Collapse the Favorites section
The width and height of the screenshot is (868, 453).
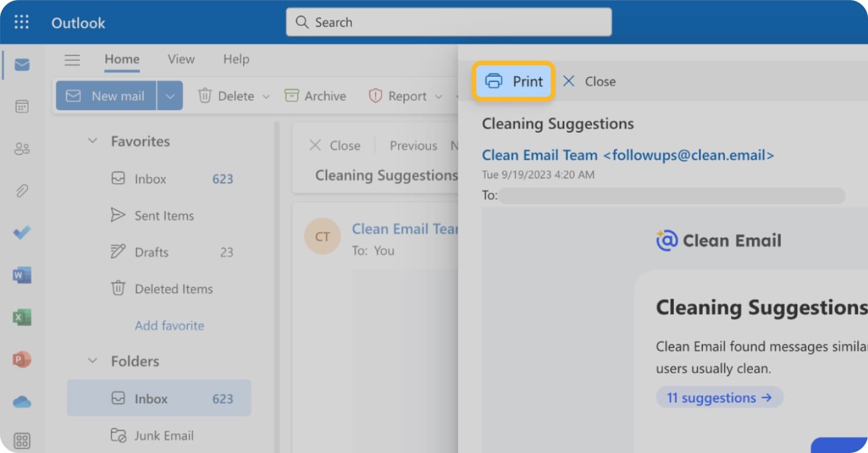tap(93, 141)
